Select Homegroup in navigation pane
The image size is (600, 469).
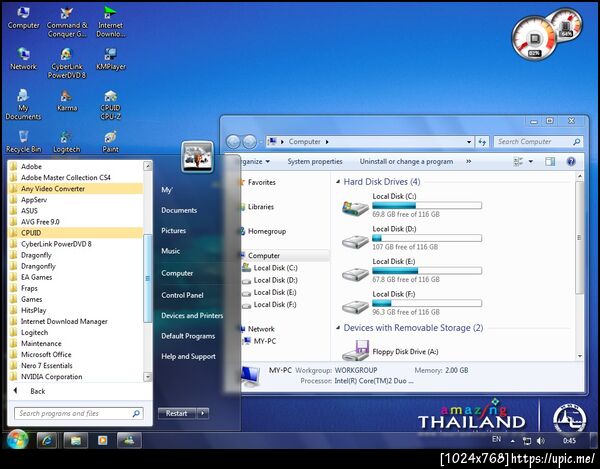(266, 231)
